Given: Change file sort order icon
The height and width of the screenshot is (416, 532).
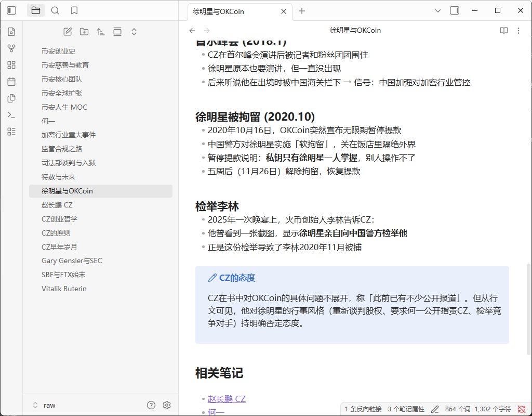Looking at the screenshot, I should pos(101,32).
